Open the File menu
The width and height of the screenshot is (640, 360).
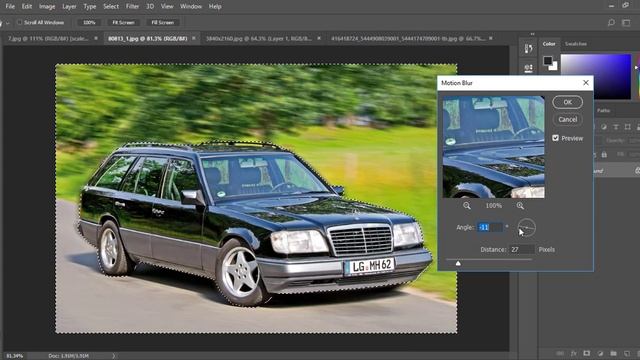10,7
